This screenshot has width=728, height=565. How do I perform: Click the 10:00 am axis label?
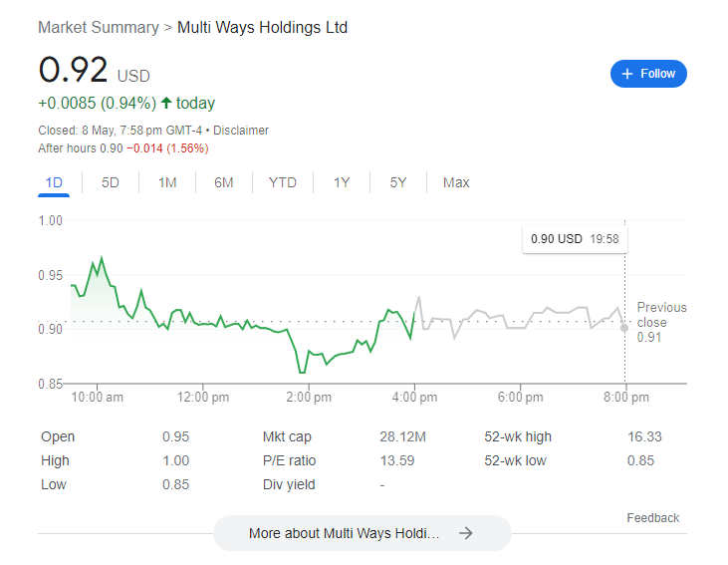[x=97, y=398]
